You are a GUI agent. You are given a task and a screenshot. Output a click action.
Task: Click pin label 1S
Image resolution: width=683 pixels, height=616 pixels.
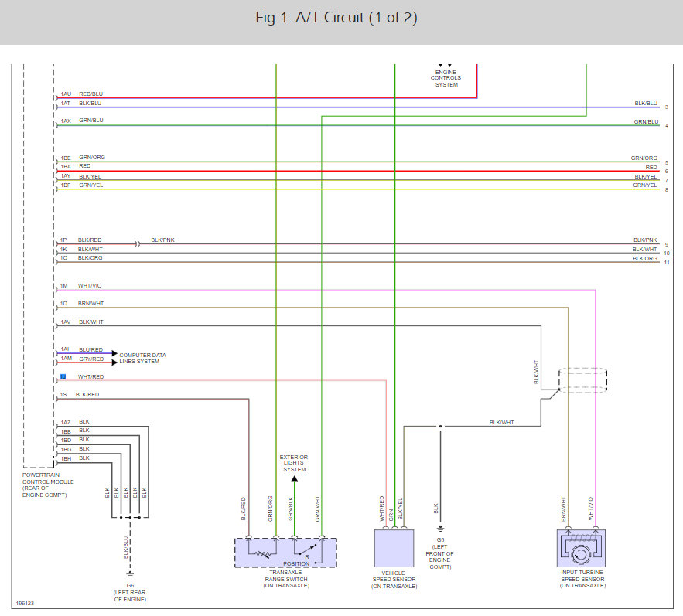click(x=63, y=394)
